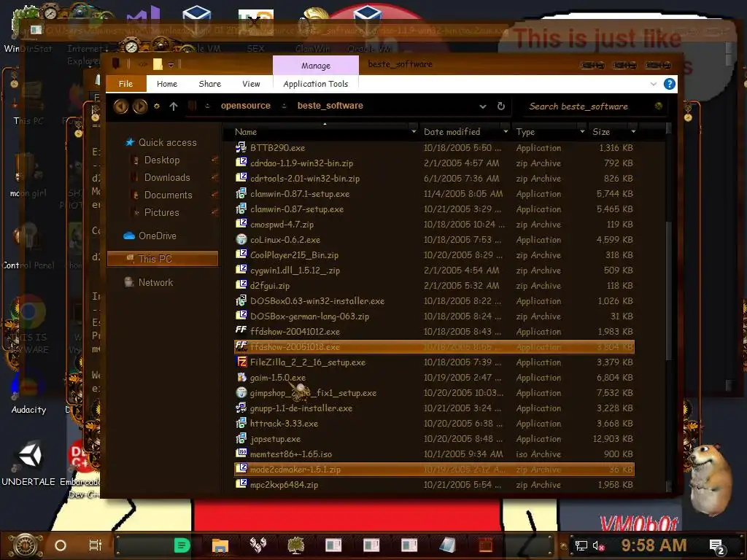Expand the breadcrumb arrow before beste_software

coord(284,106)
